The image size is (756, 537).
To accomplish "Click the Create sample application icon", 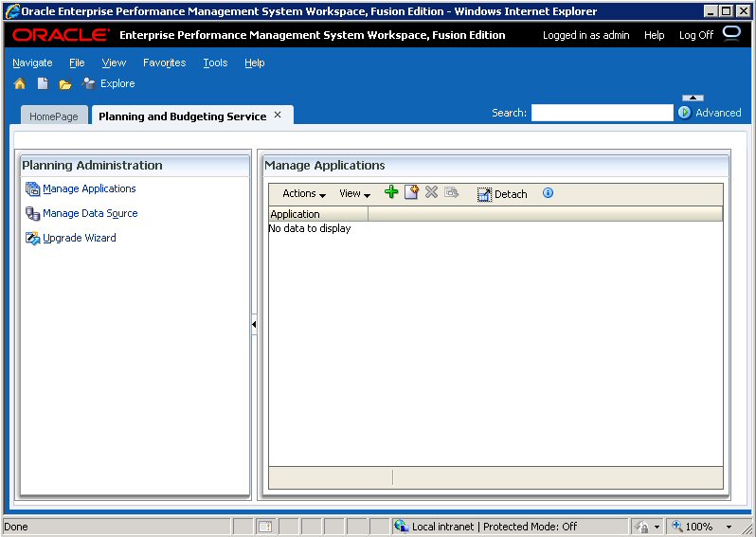I will pos(411,192).
